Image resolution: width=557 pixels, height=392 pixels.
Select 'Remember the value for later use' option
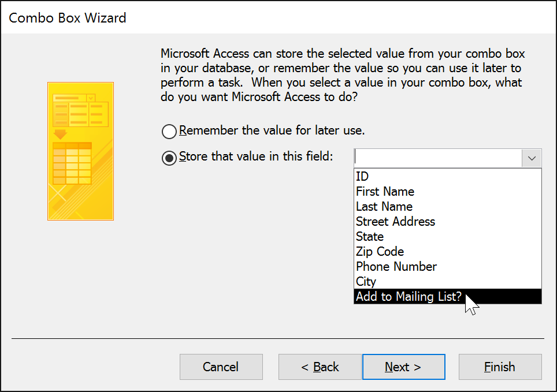click(x=169, y=132)
